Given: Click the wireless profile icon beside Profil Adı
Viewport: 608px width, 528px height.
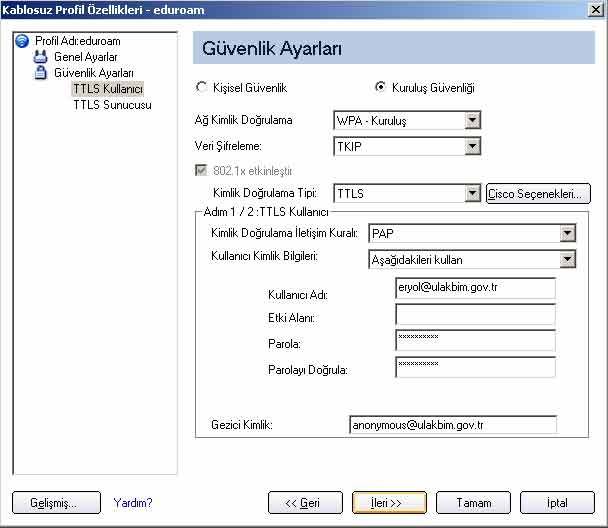Looking at the screenshot, I should coord(22,41).
